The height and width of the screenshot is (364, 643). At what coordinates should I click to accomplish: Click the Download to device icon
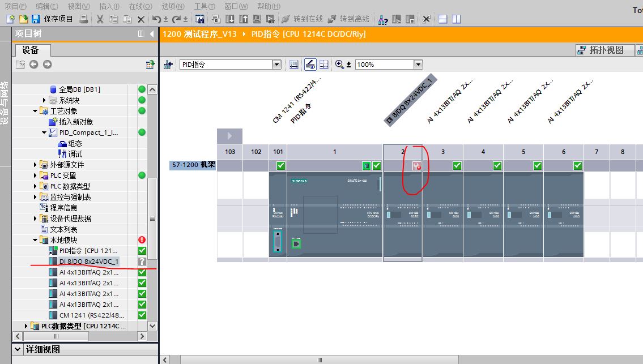230,19
